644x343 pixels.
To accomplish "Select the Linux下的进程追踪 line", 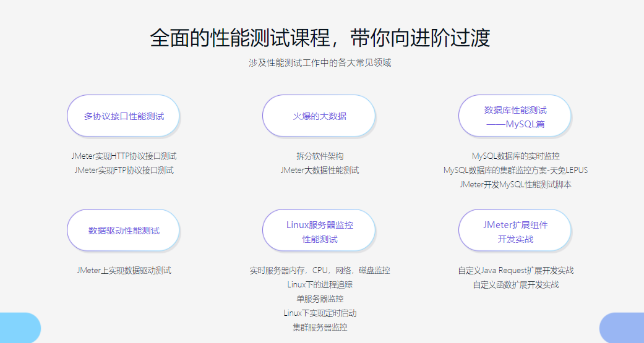I will pos(319,285).
